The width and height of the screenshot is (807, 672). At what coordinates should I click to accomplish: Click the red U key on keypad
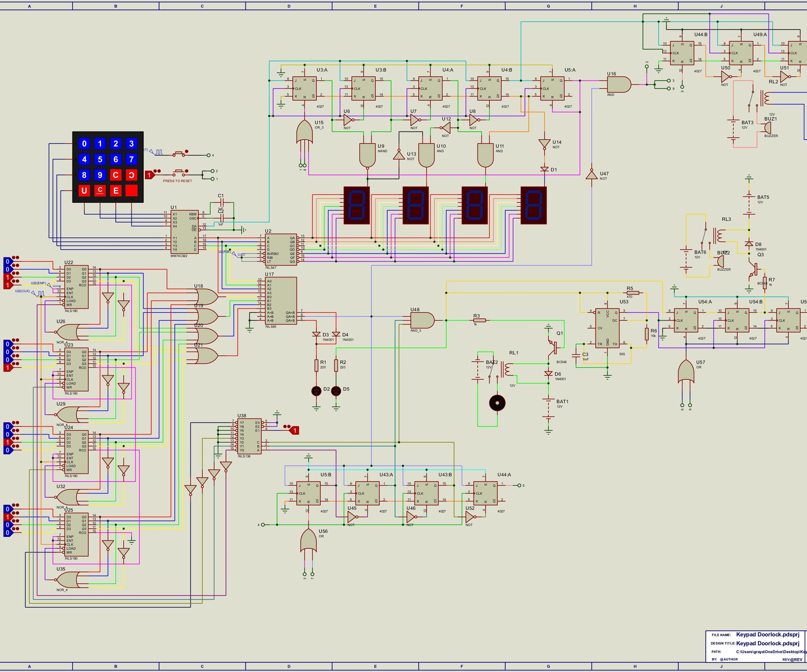[x=84, y=191]
